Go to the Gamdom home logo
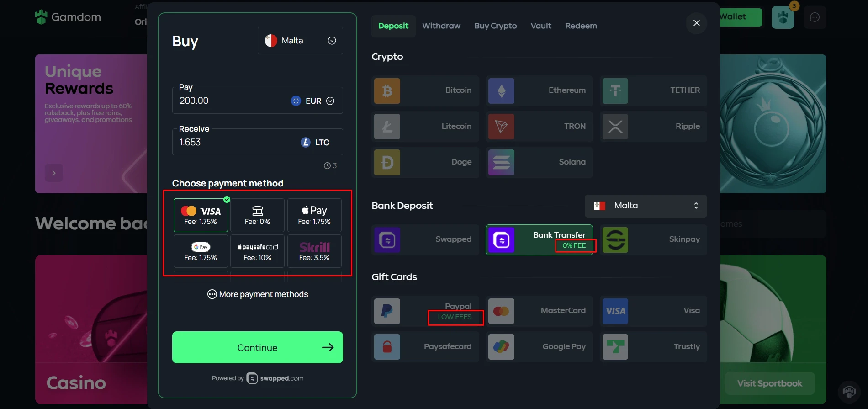Screen dimensions: 868x409 [68, 17]
